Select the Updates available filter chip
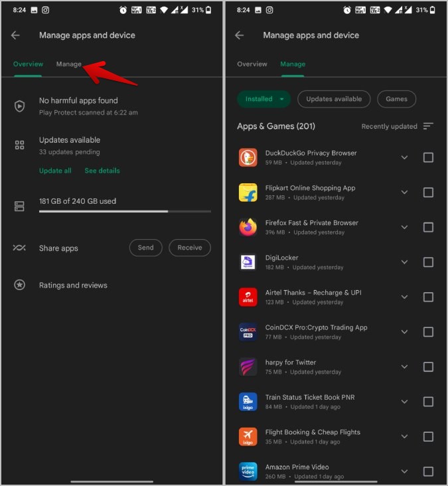 click(x=334, y=99)
